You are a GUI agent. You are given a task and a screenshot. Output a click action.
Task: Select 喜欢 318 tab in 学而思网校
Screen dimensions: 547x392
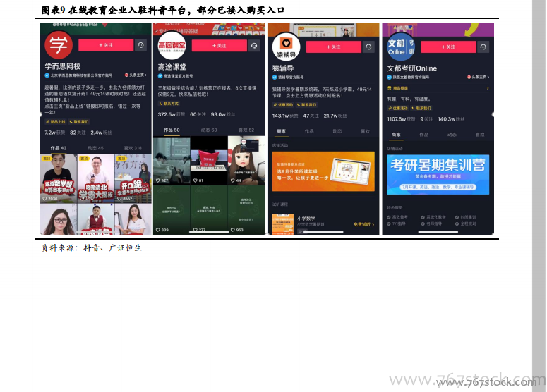[x=133, y=148]
